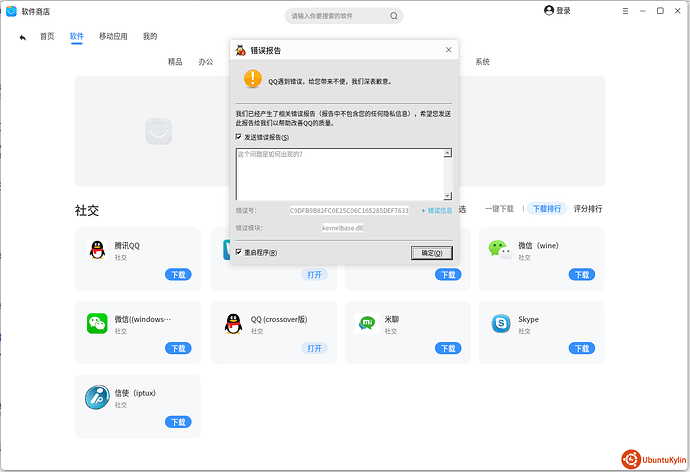Click the 登录 login link

pos(563,11)
